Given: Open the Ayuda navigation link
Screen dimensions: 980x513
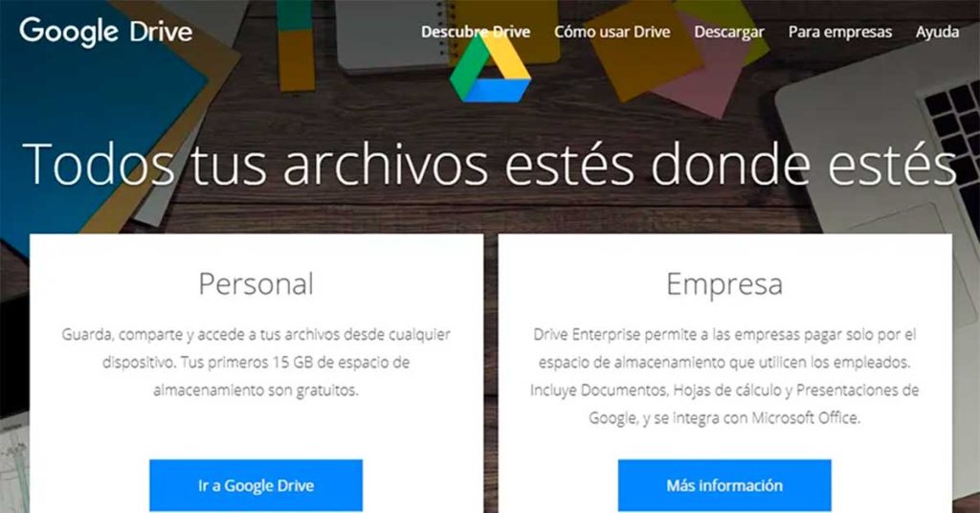Looking at the screenshot, I should pos(937,33).
